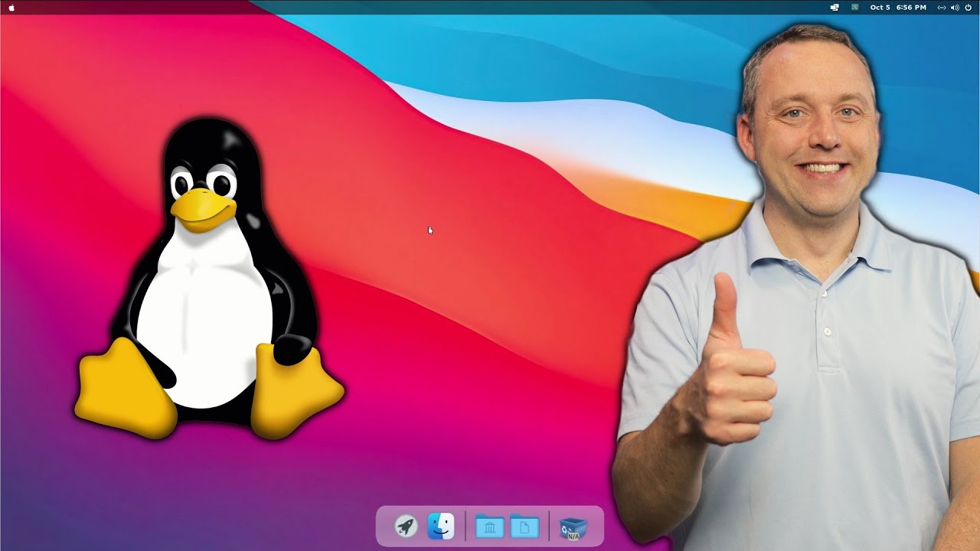
Task: Open the Oct 5 6:56 PM clock
Action: coord(898,7)
